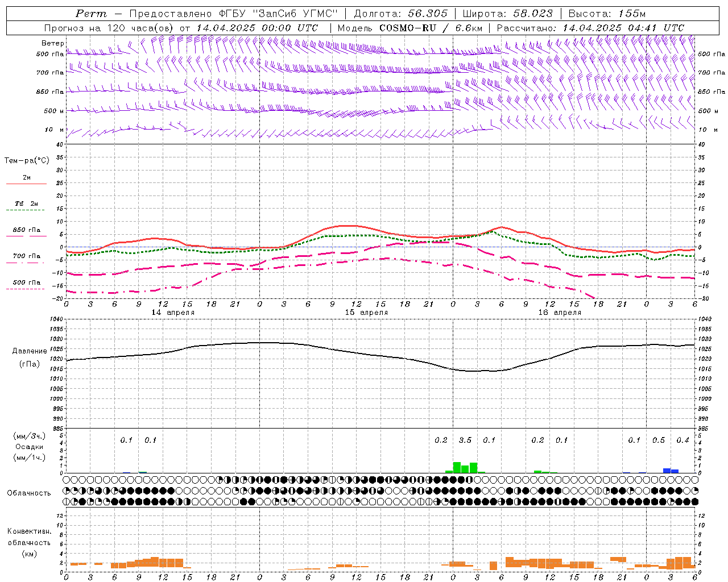728x582 pixels.
Task: Click the tallest green precipitation bar
Action: (x=457, y=467)
